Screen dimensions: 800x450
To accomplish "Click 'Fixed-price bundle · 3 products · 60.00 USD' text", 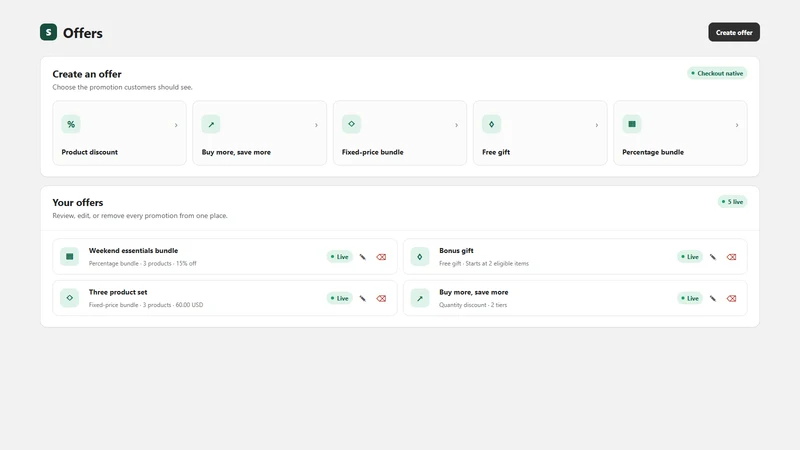I will (x=146, y=305).
